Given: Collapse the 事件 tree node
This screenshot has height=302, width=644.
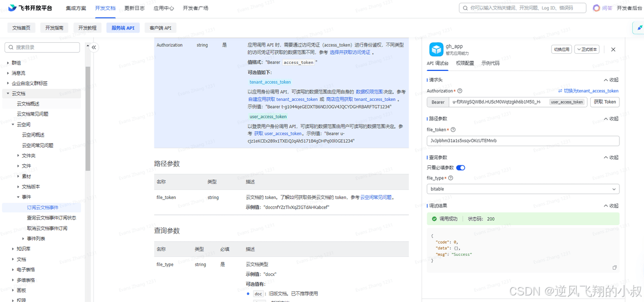Looking at the screenshot, I should [x=18, y=197].
